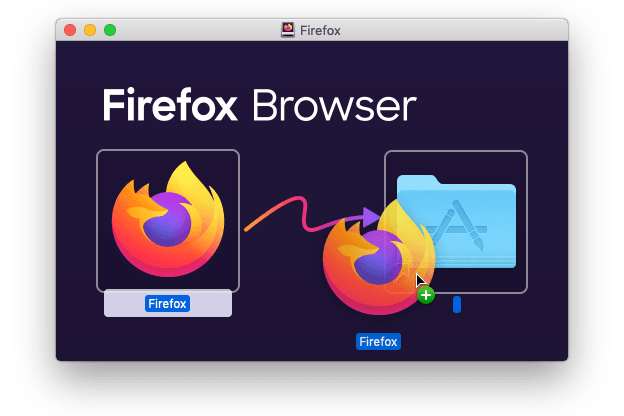Screen dimensions: 624x416
Task: Close the Firefox installer window
Action: pos(70,30)
